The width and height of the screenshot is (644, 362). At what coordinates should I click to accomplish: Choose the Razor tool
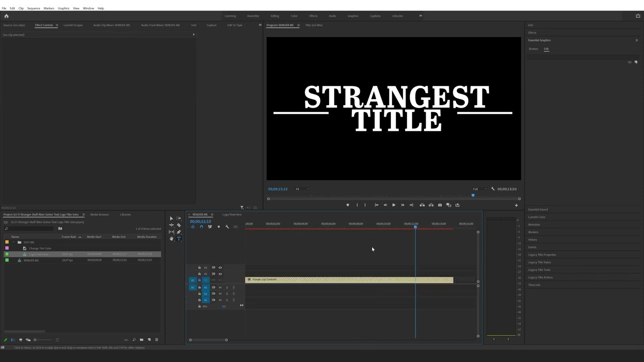pyautogui.click(x=179, y=225)
